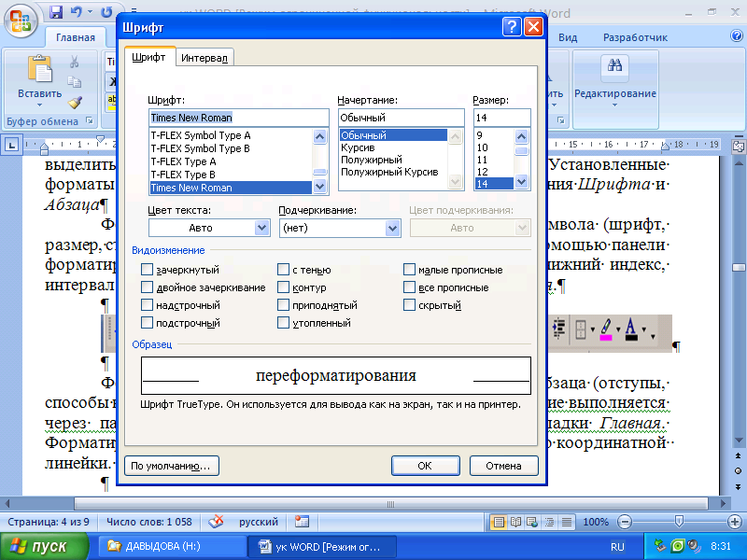Go to previous page with double-arrow button
747x560 pixels.
click(738, 455)
